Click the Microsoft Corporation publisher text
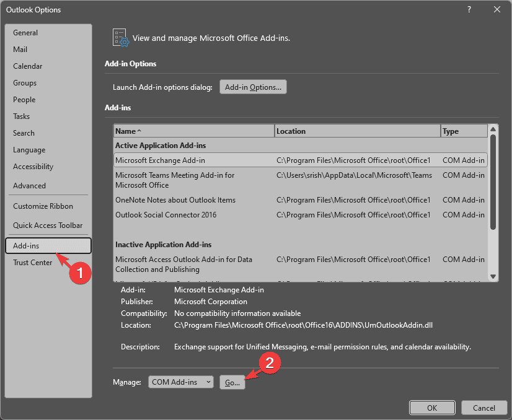Image resolution: width=512 pixels, height=420 pixels. [211, 302]
